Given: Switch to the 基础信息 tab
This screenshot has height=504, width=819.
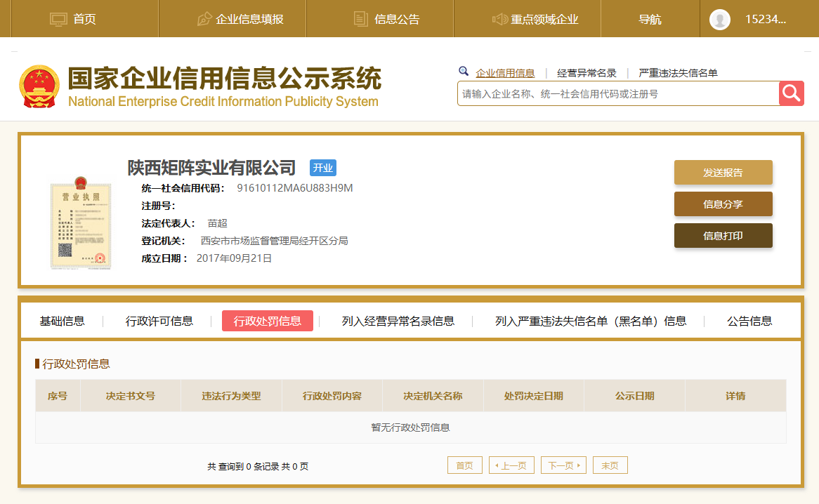Looking at the screenshot, I should point(62,321).
